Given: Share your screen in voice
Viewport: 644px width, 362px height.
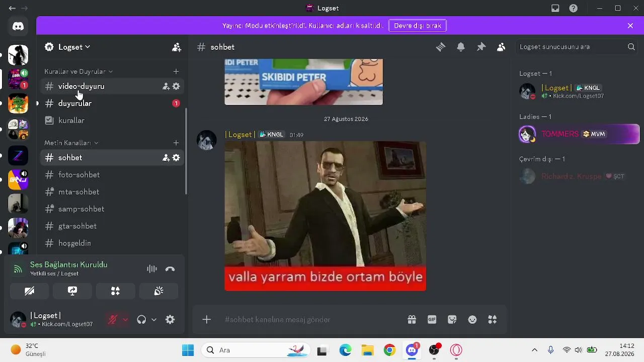Looking at the screenshot, I should pos(72,291).
